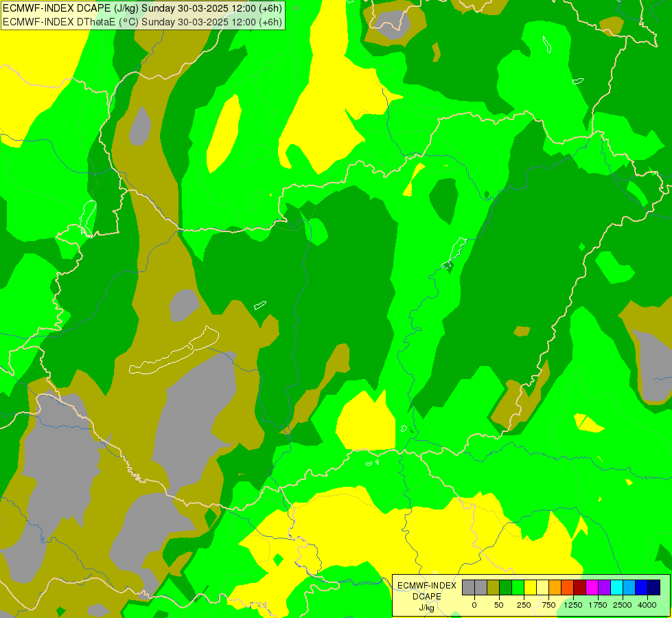Pick the pale yellow swatch before 750
This screenshot has height=618, width=672.
[542, 588]
